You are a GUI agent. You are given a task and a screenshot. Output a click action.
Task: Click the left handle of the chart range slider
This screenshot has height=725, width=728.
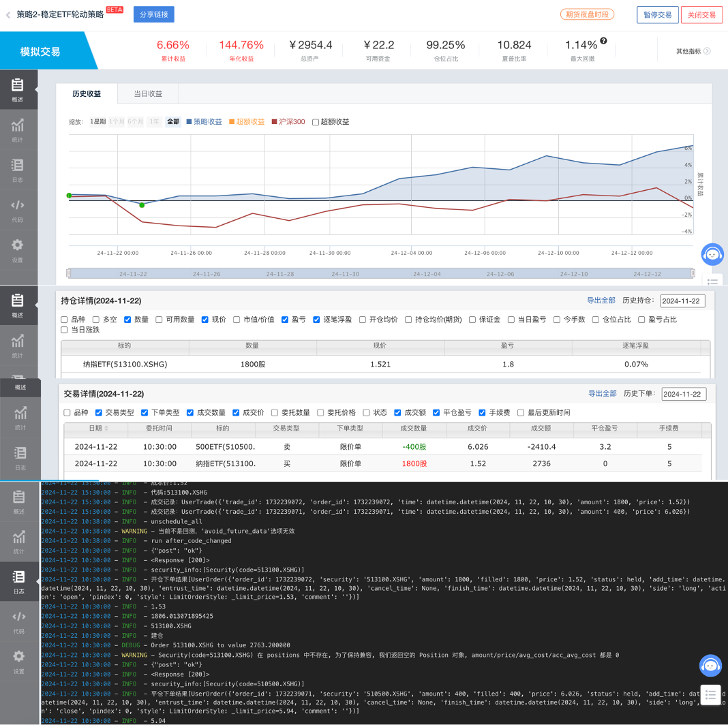69,273
